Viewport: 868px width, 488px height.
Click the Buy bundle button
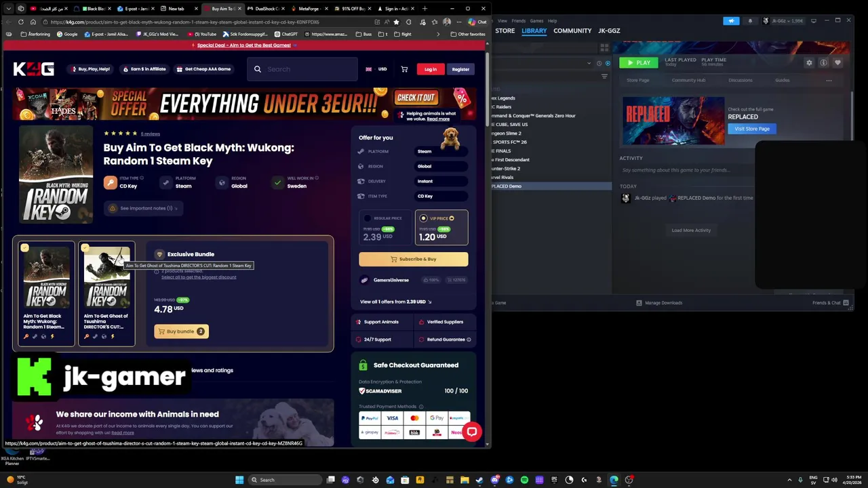(x=180, y=331)
